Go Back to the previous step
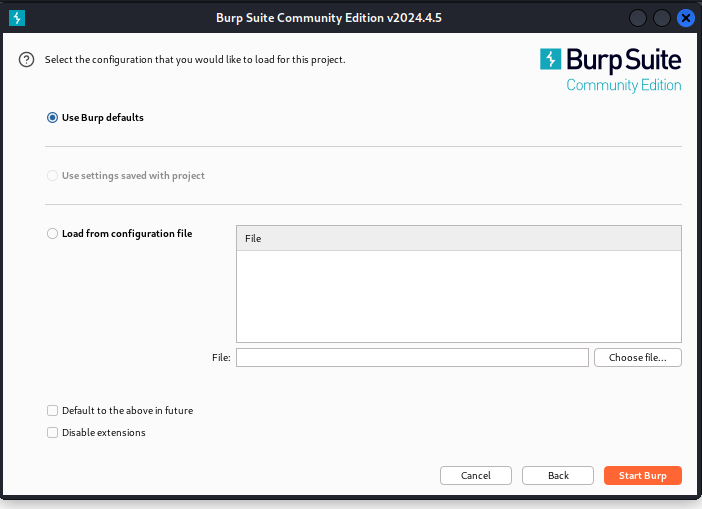Screen dimensions: 702x509 click(558, 475)
